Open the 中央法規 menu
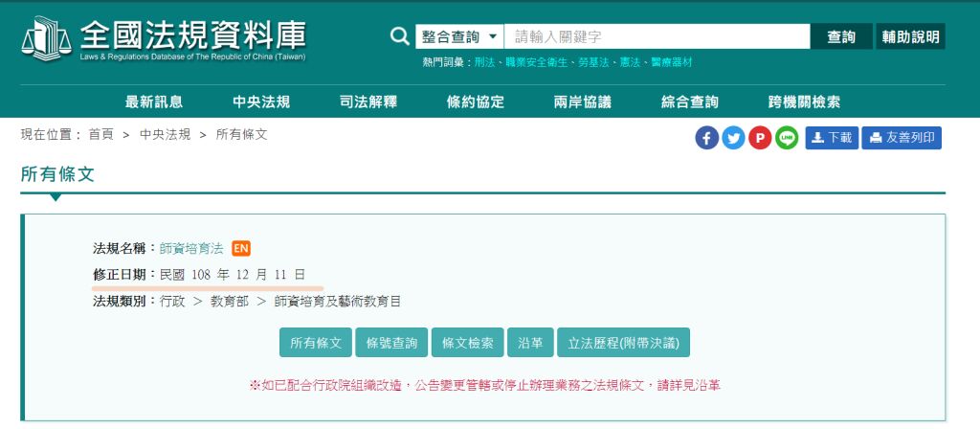Viewport: 980px width, 429px height. pos(261,102)
